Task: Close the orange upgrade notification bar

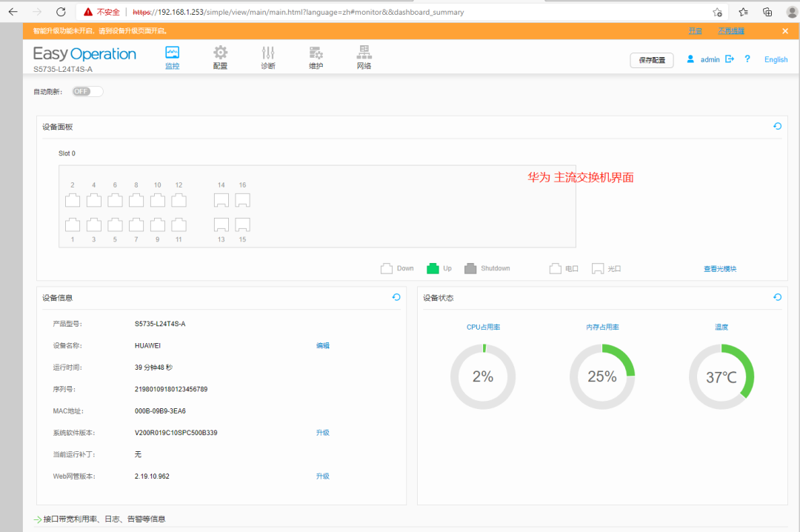Action: (785, 31)
